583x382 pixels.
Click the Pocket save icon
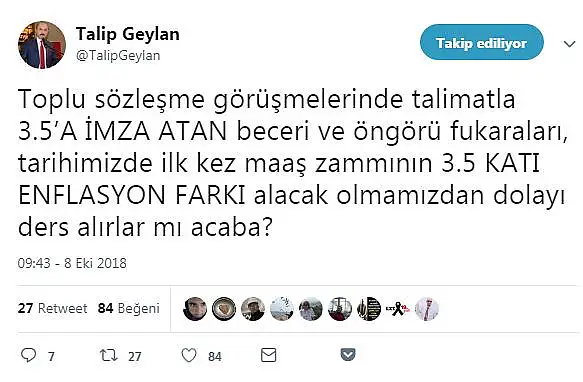point(348,354)
